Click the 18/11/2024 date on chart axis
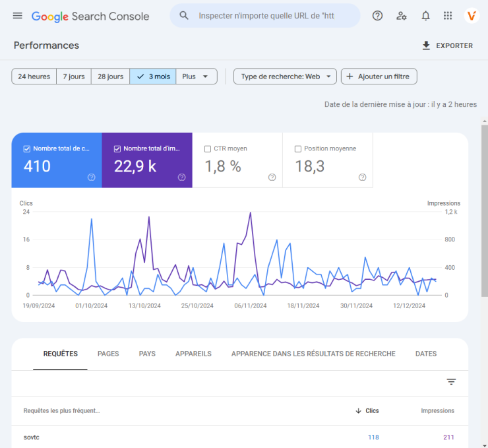The width and height of the screenshot is (488, 448). [x=303, y=305]
